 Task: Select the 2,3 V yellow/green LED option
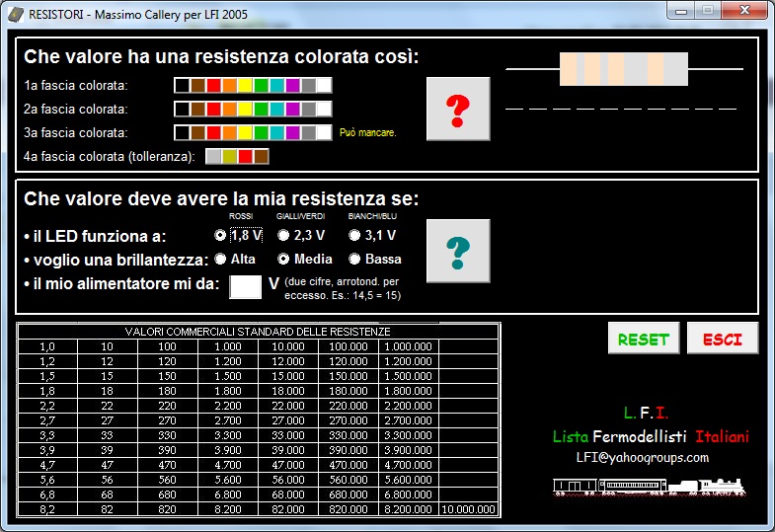click(284, 235)
